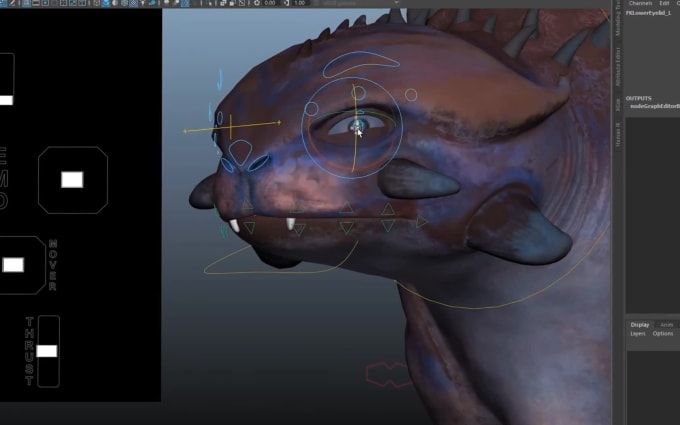
Task: Select the red hexagon control below head
Action: tap(387, 374)
